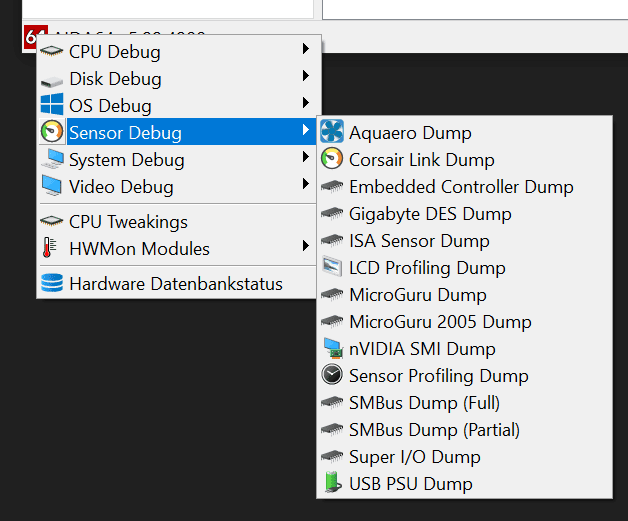Run ISA Sensor Dump
The width and height of the screenshot is (628, 521).
pos(465,241)
